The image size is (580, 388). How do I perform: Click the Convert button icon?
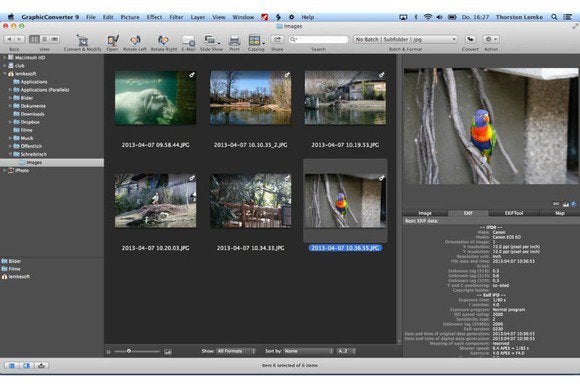tap(471, 39)
